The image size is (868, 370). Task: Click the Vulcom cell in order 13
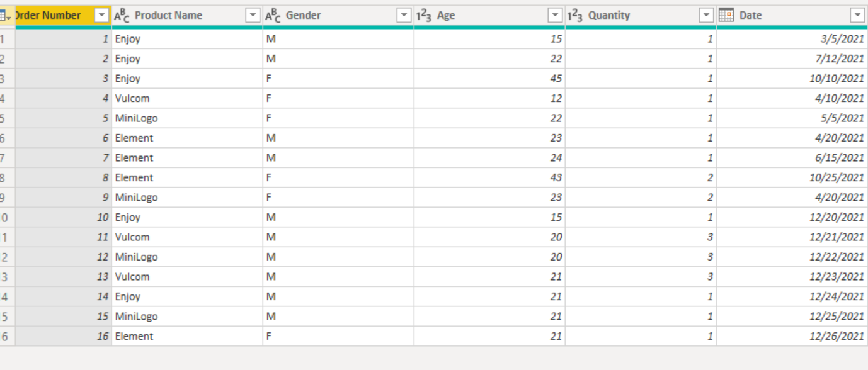pos(187,277)
